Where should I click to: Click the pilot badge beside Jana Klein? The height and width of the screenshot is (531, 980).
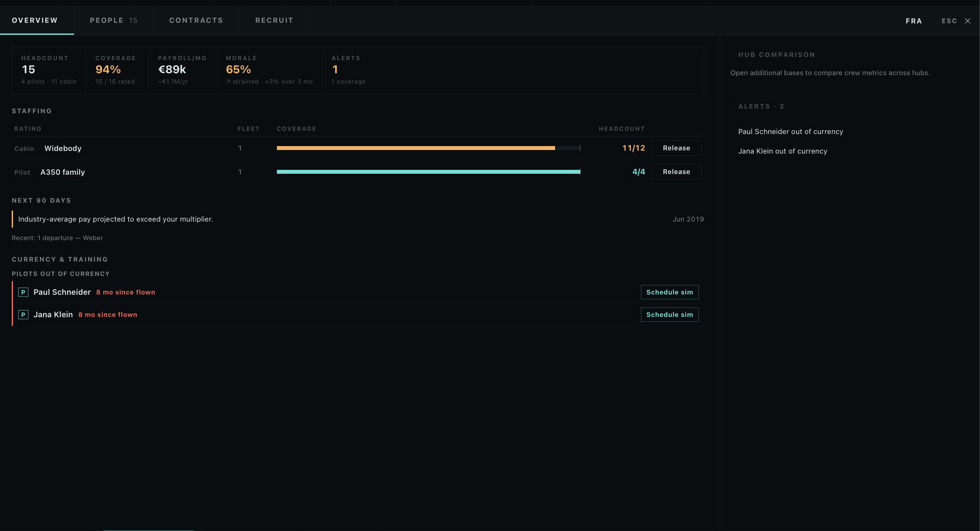coord(23,315)
